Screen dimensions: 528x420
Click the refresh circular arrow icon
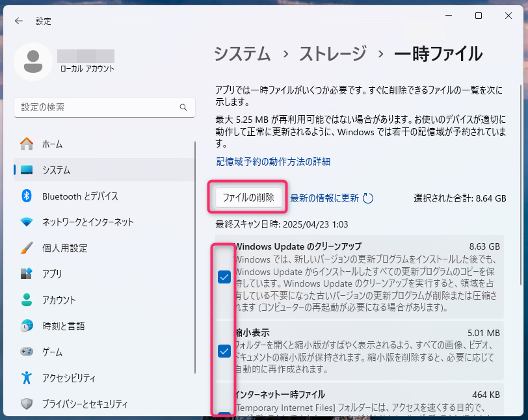(368, 198)
